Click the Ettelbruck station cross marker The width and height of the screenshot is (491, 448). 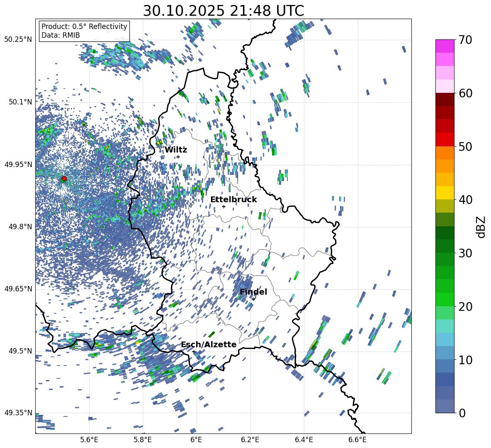click(224, 206)
